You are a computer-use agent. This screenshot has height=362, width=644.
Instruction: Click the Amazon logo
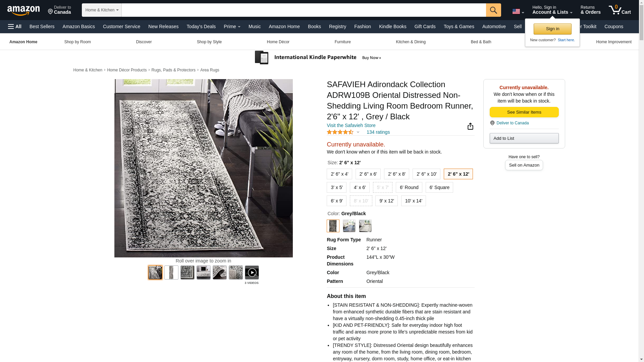click(23, 10)
